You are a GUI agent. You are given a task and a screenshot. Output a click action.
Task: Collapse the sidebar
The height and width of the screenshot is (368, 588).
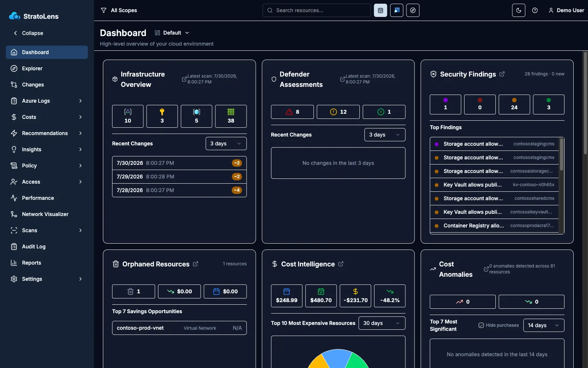pyautogui.click(x=28, y=33)
